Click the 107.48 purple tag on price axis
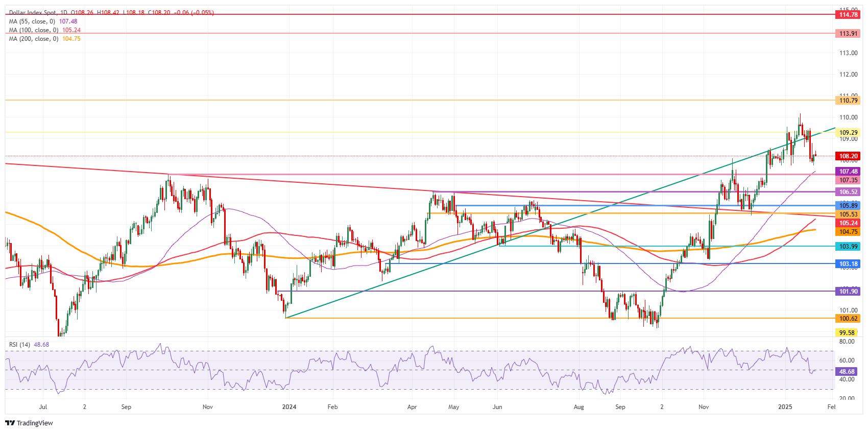 tap(848, 172)
